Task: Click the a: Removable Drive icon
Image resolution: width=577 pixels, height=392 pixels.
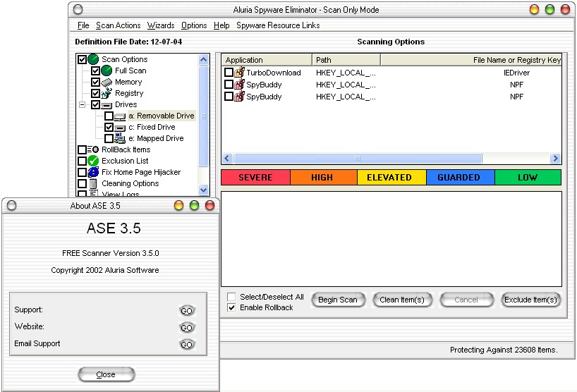Action: point(120,116)
